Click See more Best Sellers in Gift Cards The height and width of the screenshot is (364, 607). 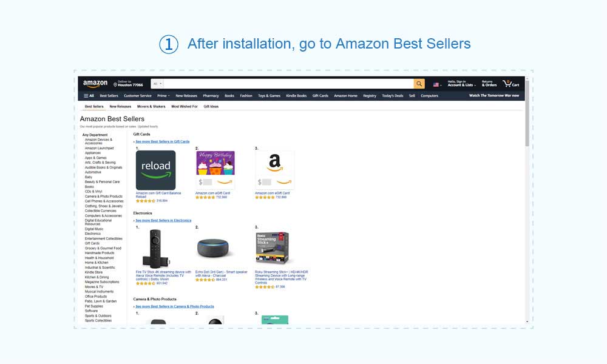point(162,141)
